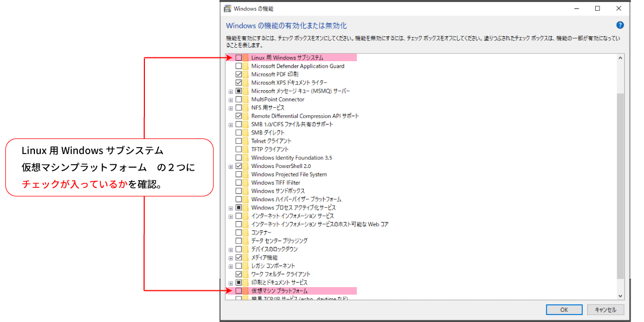The height and width of the screenshot is (322, 644).
Task: Click the OK button
Action: point(564,310)
